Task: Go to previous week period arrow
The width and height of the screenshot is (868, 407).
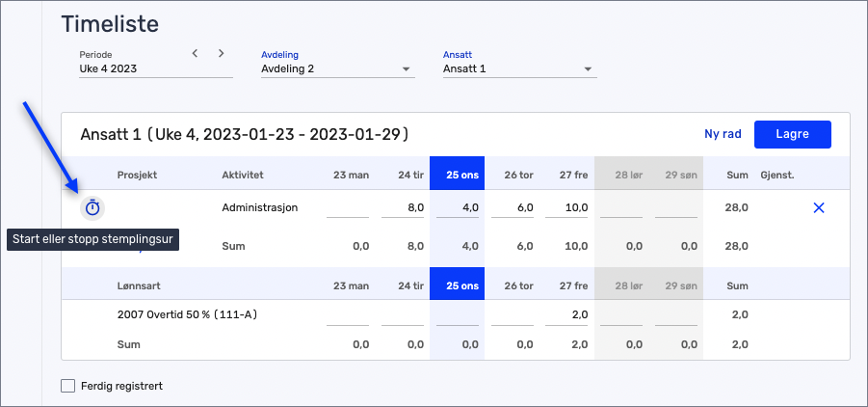Action: point(195,53)
